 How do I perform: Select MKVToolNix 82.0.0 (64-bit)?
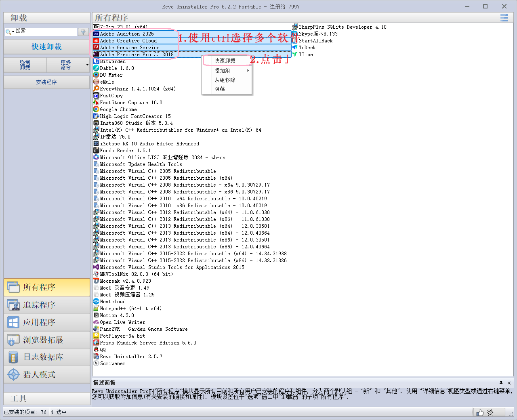click(133, 274)
